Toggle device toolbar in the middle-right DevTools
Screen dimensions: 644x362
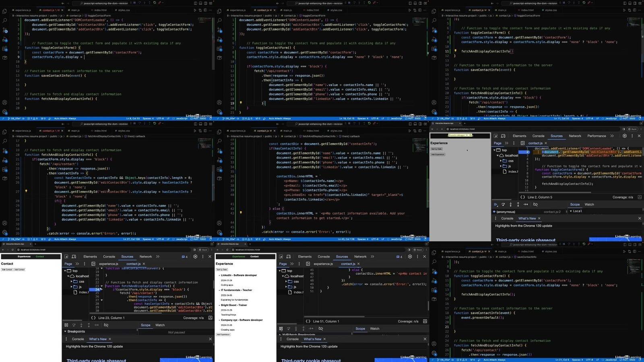tap(503, 136)
